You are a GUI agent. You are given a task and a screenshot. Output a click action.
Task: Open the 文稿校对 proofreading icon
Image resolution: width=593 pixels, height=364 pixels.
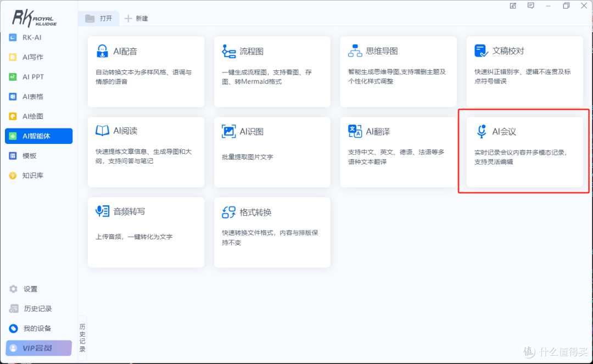pyautogui.click(x=481, y=51)
